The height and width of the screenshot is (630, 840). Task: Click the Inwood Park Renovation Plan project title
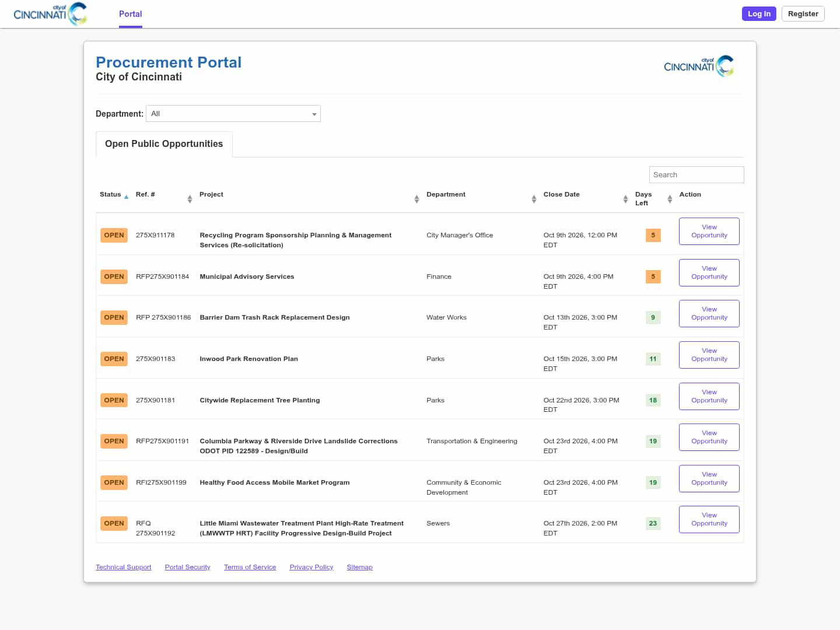[x=249, y=359]
